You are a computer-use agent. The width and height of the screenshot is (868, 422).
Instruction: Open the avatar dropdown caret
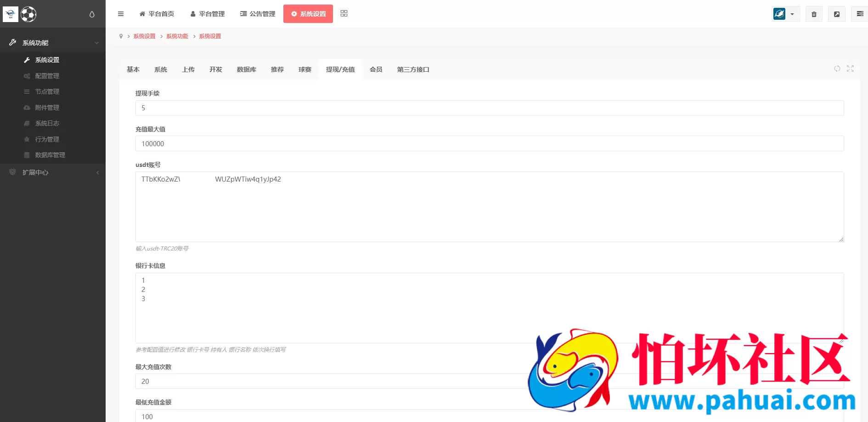click(792, 14)
